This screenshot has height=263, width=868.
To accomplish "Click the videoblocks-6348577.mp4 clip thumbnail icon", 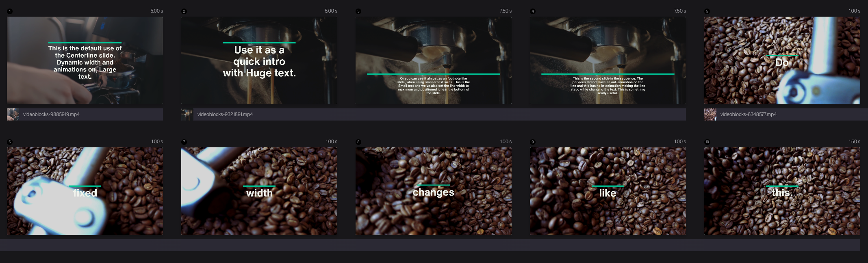I will pos(710,114).
